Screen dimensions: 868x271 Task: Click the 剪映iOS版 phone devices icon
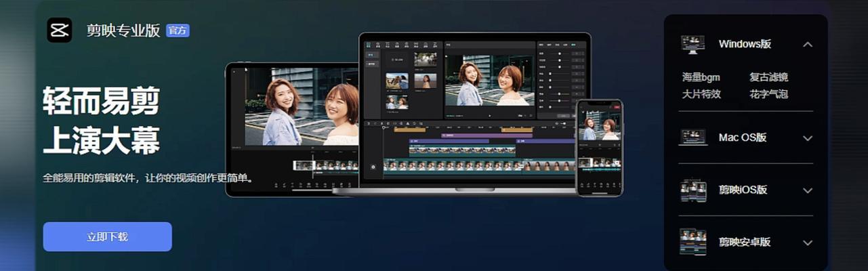click(693, 190)
